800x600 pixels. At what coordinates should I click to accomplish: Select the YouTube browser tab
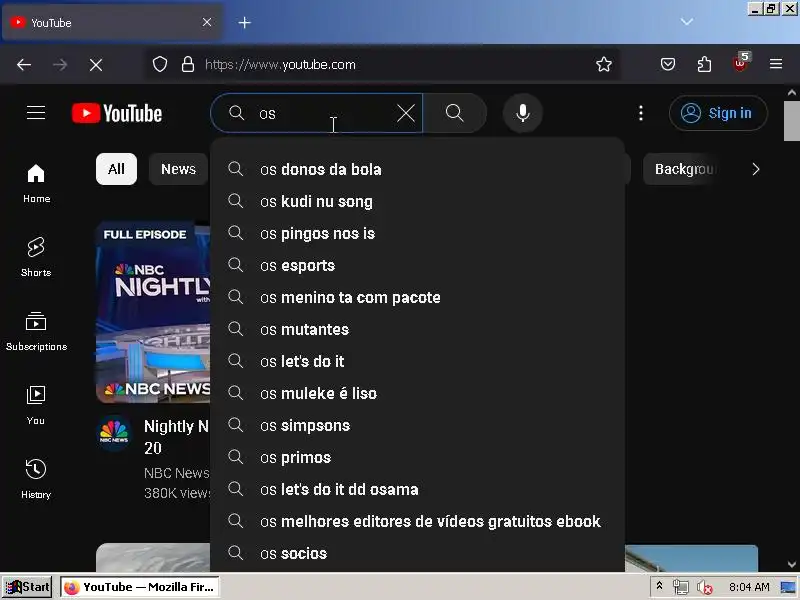112,22
